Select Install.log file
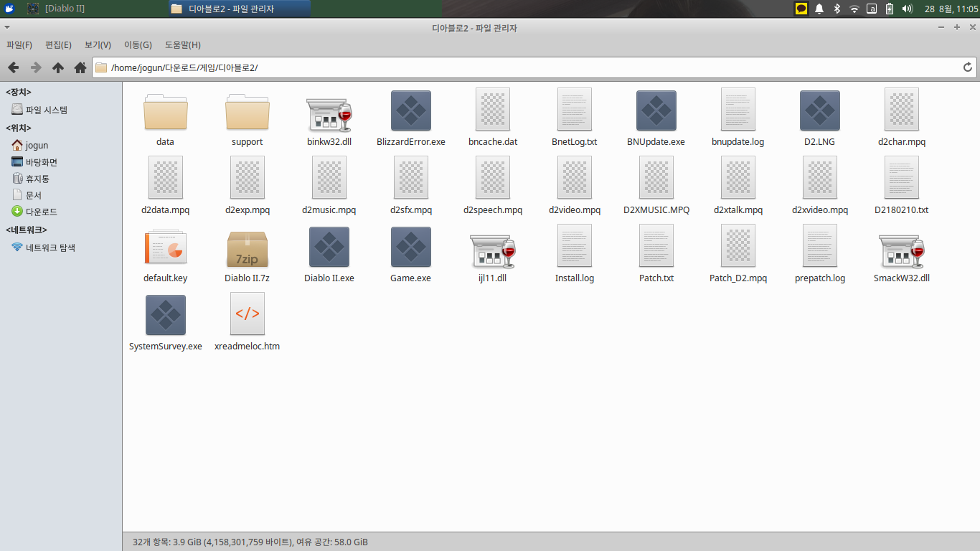The width and height of the screenshot is (980, 551). point(575,246)
